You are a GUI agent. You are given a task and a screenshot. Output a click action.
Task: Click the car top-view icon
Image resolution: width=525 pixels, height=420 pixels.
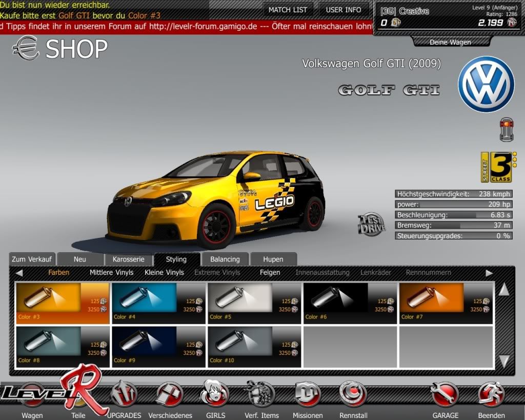506,129
